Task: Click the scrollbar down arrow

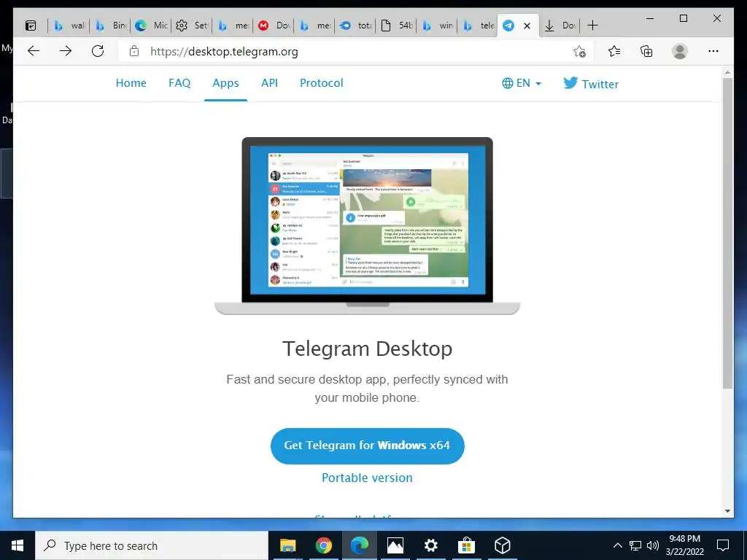Action: pos(727,511)
